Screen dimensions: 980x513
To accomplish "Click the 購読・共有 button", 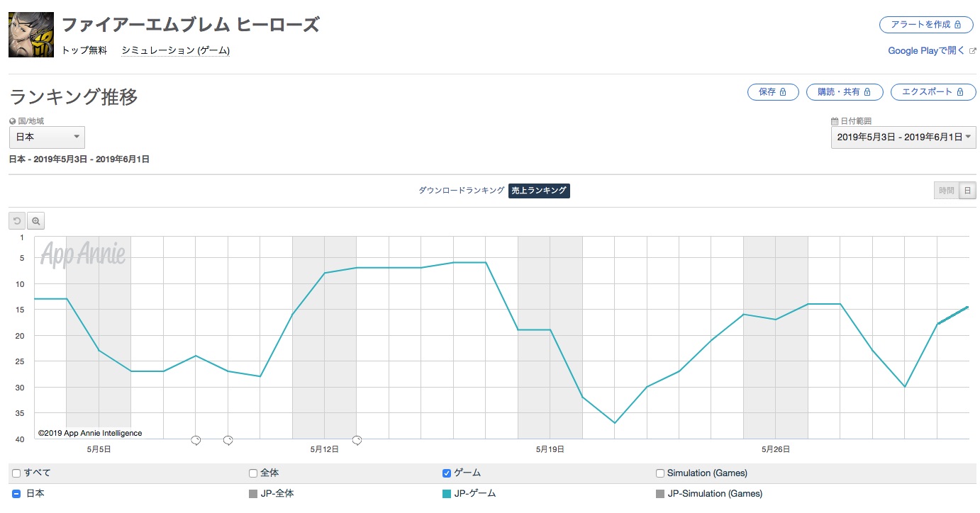I will [845, 92].
